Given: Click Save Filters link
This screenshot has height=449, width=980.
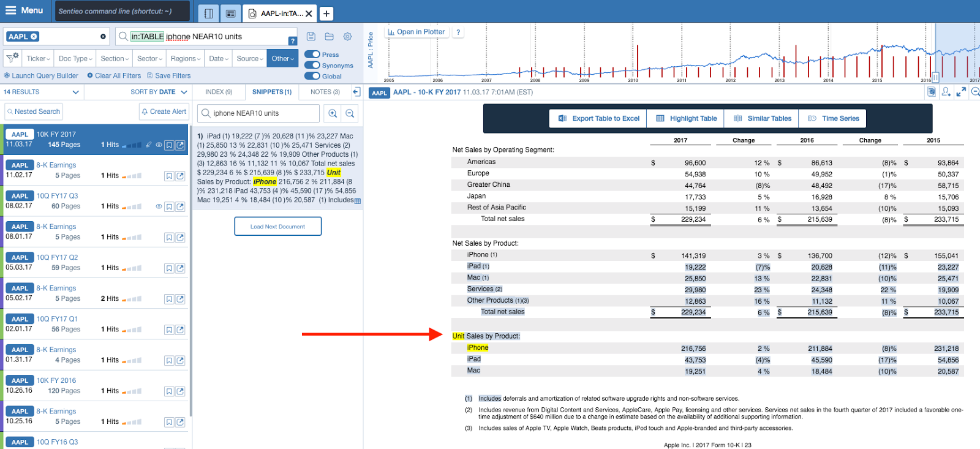Looking at the screenshot, I should click(168, 75).
